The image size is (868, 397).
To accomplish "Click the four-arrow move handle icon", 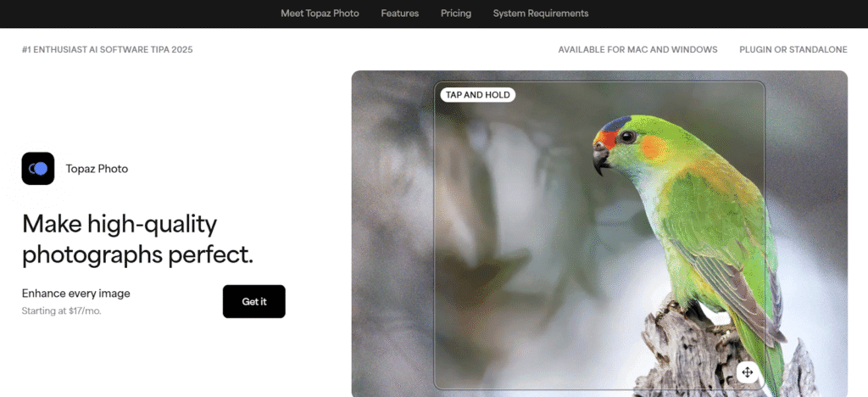I will [x=747, y=372].
